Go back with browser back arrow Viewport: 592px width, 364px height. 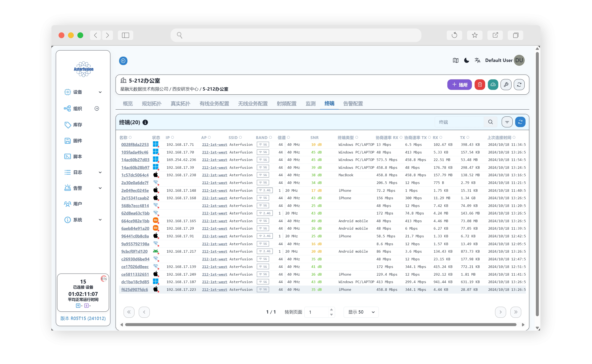click(x=96, y=35)
